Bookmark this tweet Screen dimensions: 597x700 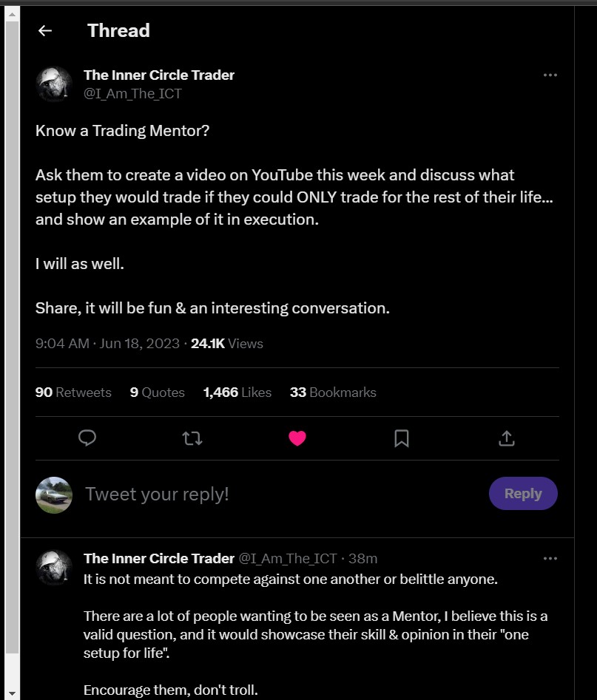point(402,438)
